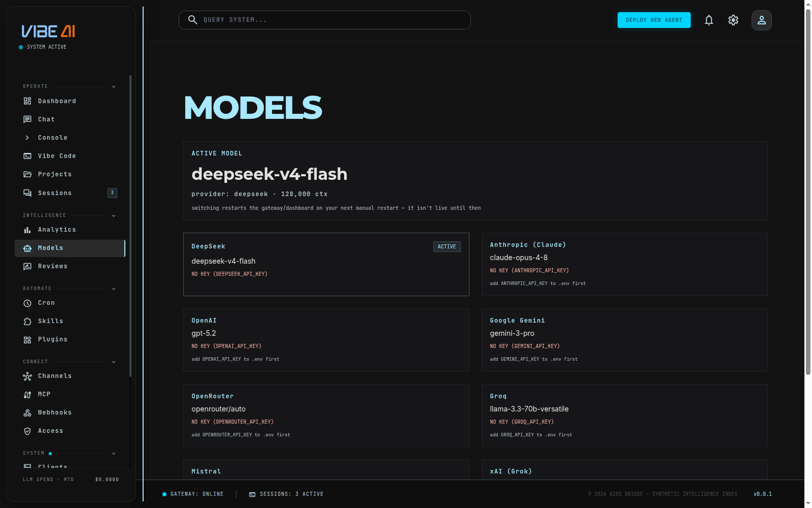Click the xAI (Grok) card title
Image resolution: width=812 pixels, height=508 pixels.
coord(511,471)
